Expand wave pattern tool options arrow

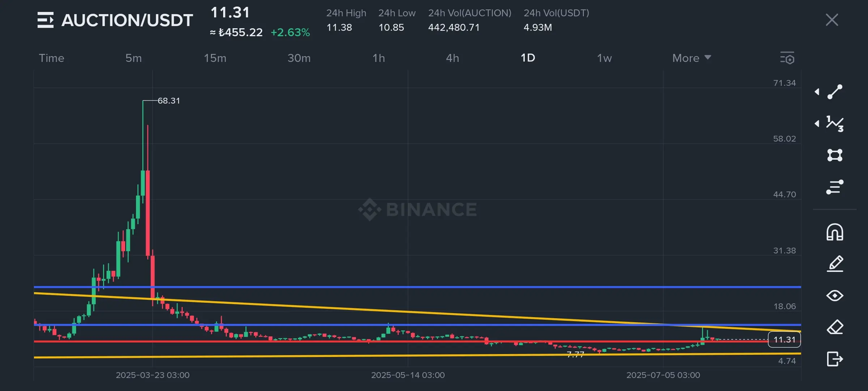click(x=817, y=124)
